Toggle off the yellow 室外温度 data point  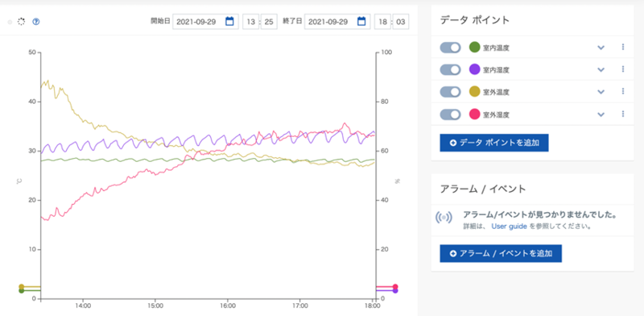click(450, 92)
